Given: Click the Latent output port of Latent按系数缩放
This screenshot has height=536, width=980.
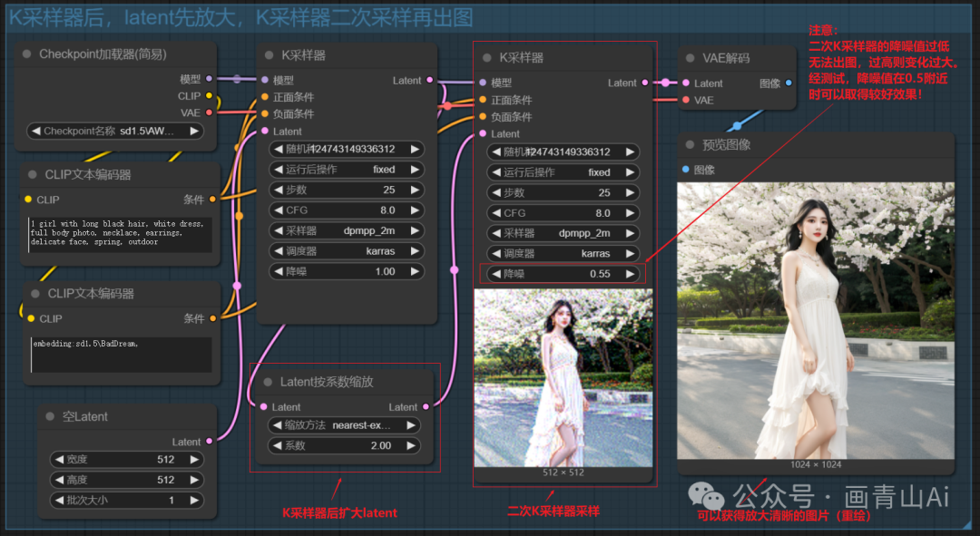Looking at the screenshot, I should [x=426, y=406].
